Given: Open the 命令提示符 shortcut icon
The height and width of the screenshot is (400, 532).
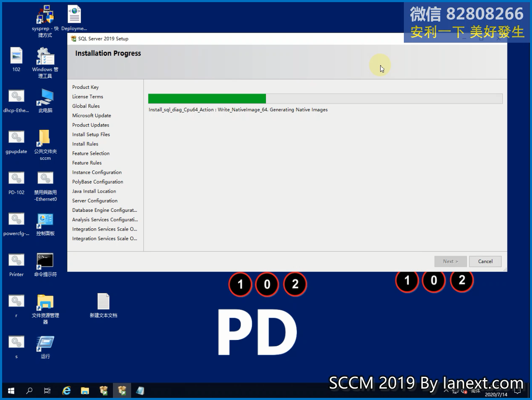Looking at the screenshot, I should coord(45,261).
